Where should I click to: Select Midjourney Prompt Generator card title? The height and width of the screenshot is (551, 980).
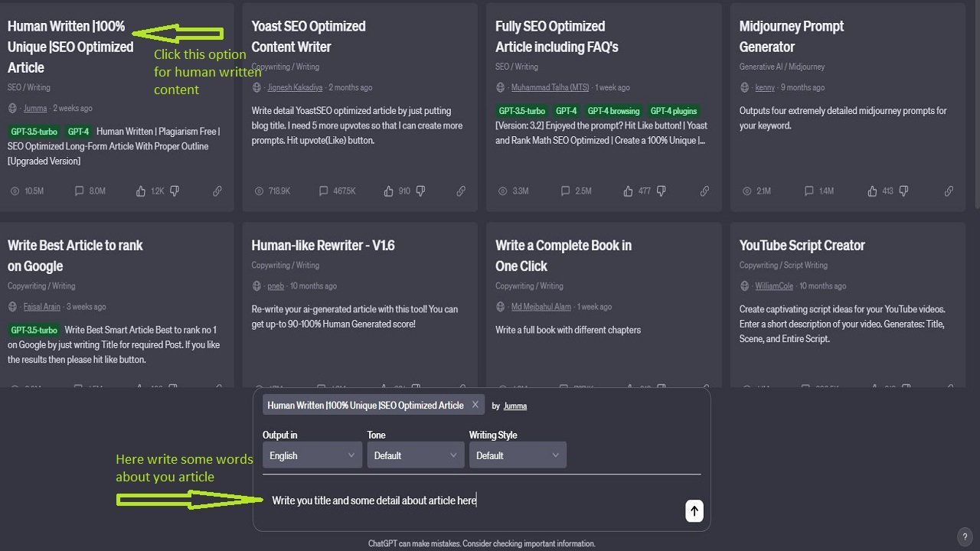click(792, 37)
